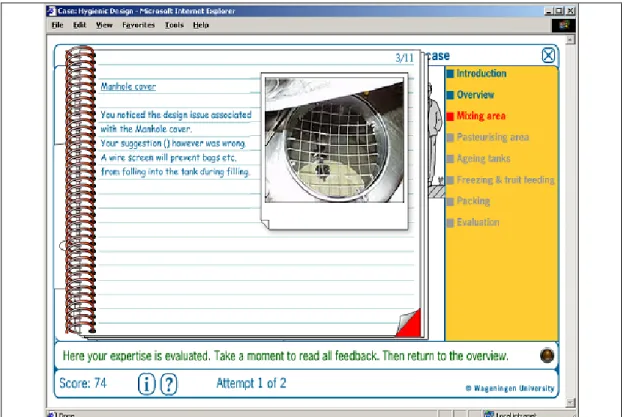Click the grey square beside Ageing tanks
The height and width of the screenshot is (417, 624).
(x=450, y=159)
